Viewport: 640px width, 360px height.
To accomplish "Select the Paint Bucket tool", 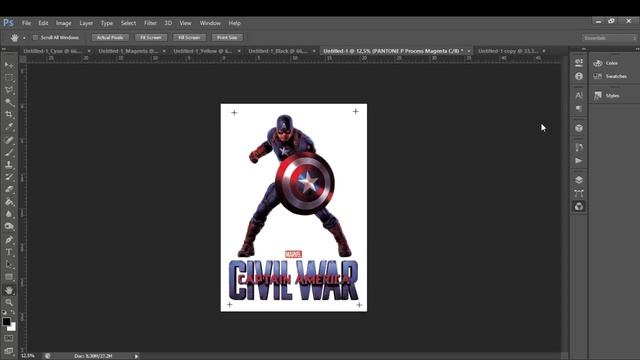I will pos(9,202).
